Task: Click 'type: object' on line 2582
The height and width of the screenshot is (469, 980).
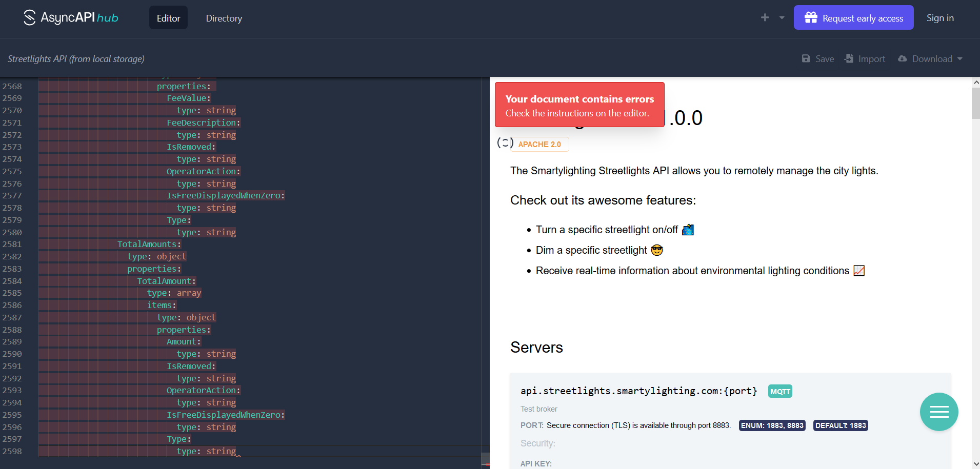Action: pyautogui.click(x=157, y=256)
